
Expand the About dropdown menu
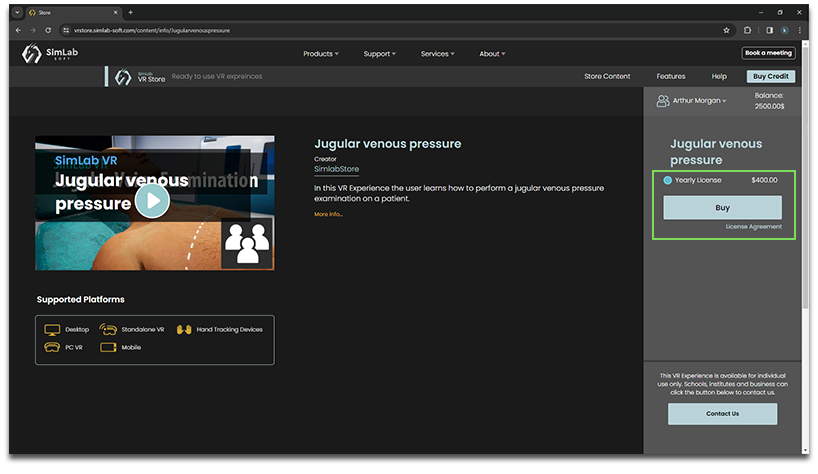[x=492, y=54]
